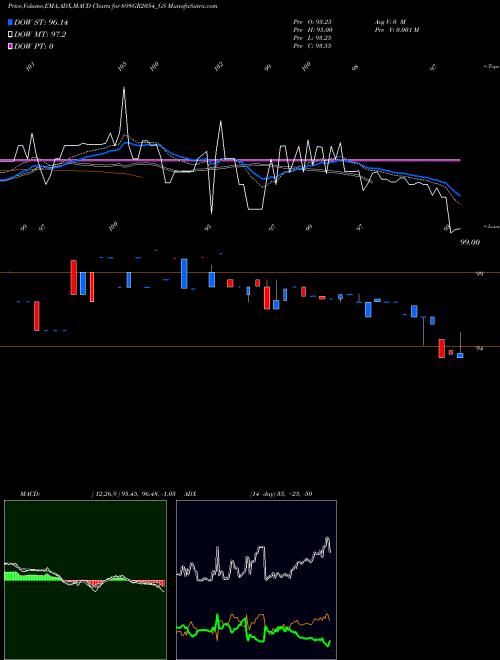
Task: Click the horizontal magenta DOW PT line
Action: (230, 160)
